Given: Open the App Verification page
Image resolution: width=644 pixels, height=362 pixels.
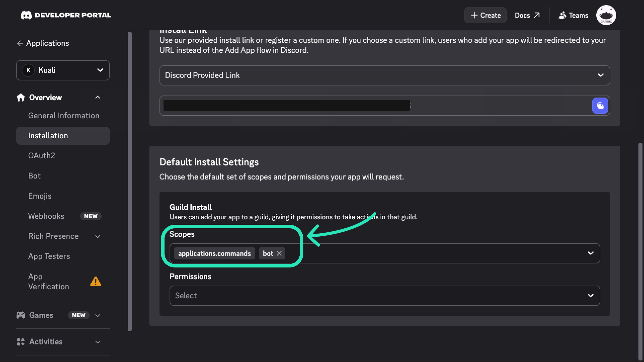Looking at the screenshot, I should 49,282.
